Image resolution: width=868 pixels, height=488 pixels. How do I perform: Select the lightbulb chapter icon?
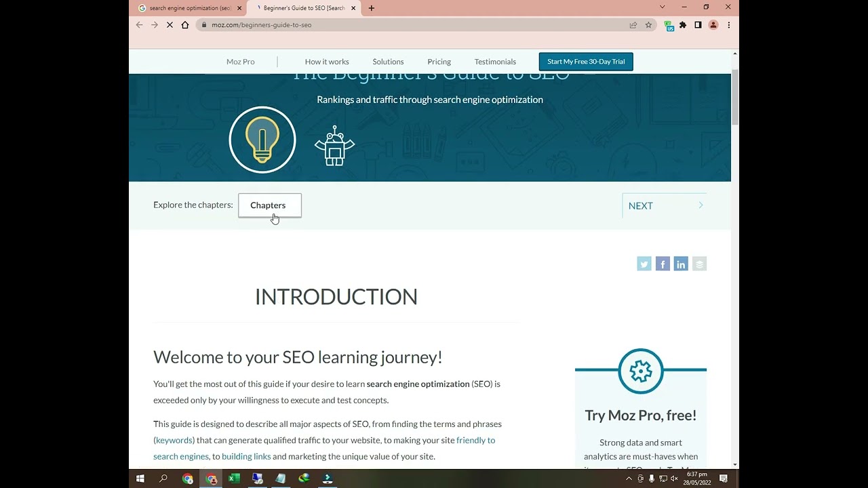[x=262, y=140]
